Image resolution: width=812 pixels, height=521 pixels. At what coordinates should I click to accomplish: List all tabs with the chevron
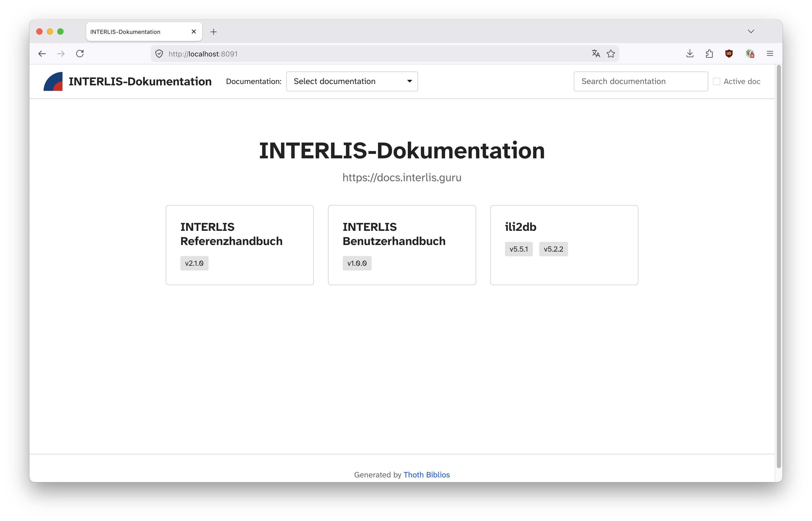click(751, 32)
